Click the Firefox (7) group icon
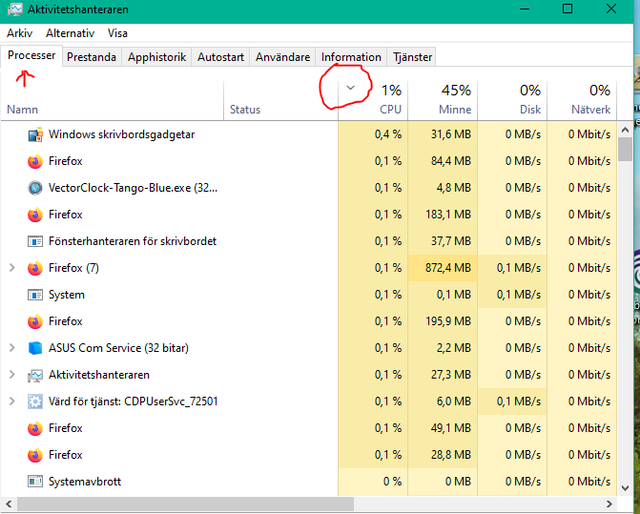 pos(35,268)
